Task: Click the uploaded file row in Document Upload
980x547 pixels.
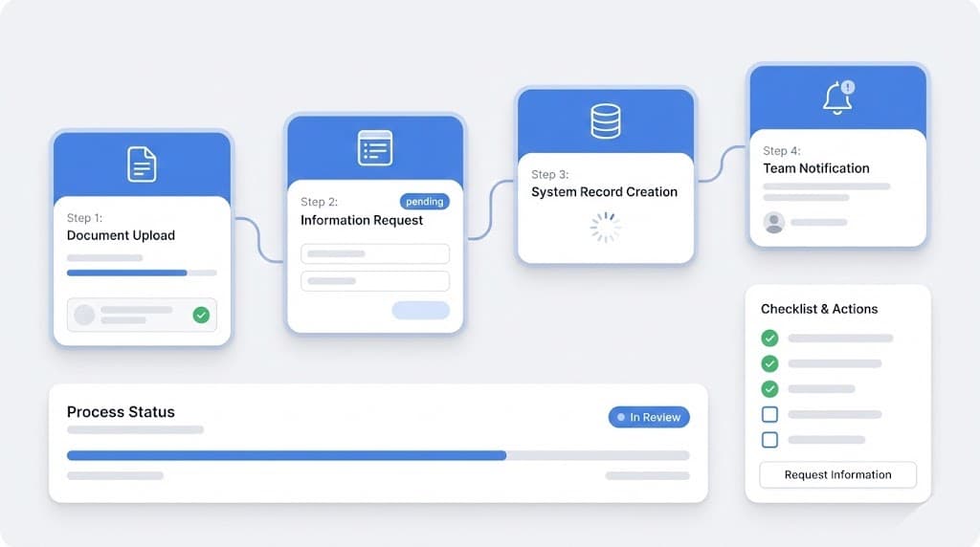Action: coord(142,315)
